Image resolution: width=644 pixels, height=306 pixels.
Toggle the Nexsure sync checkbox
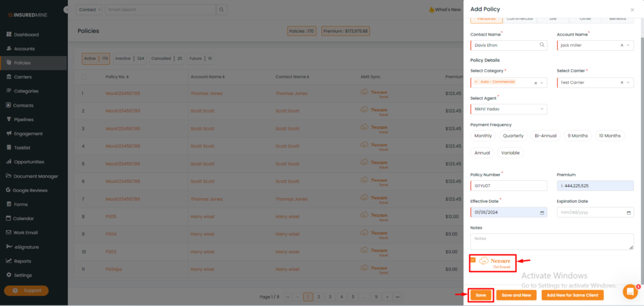[x=473, y=260]
